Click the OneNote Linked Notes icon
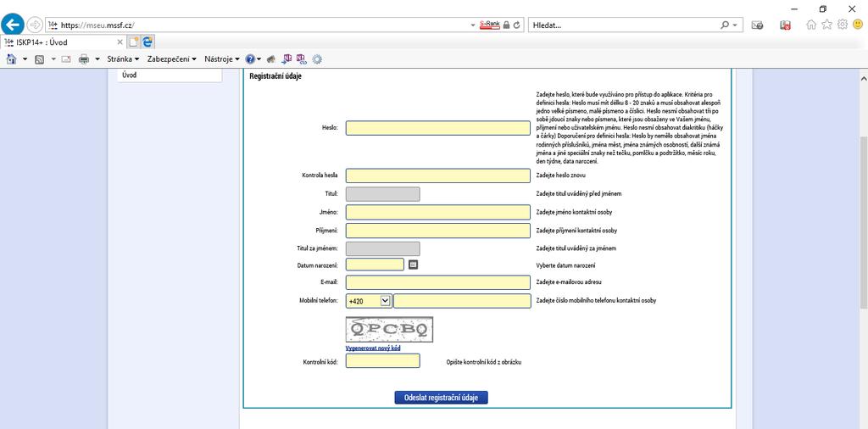 301,58
